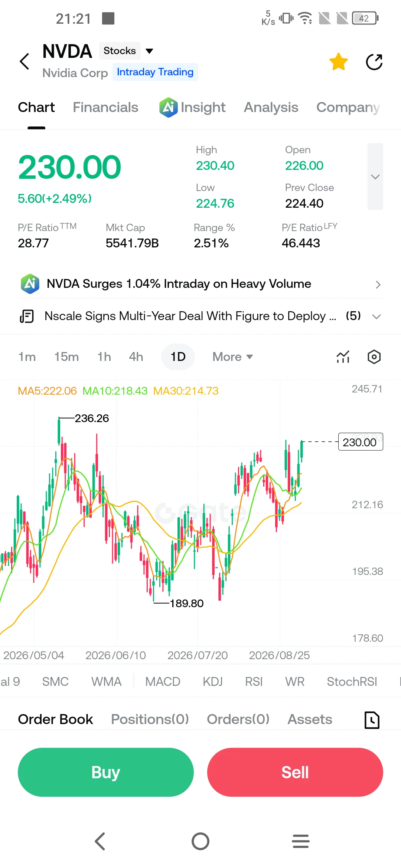The width and height of the screenshot is (401, 868).
Task: Go back using the header arrow
Action: (25, 62)
